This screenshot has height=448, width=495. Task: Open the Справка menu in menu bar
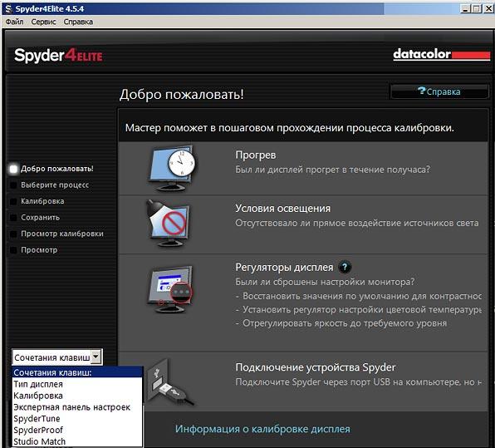78,22
